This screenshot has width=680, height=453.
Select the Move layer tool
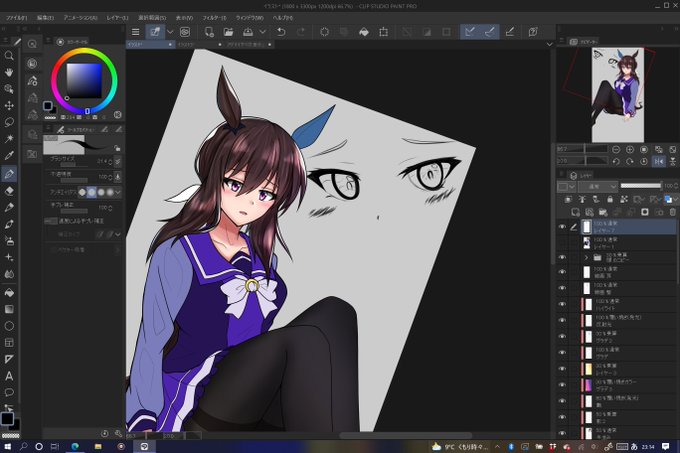point(9,105)
